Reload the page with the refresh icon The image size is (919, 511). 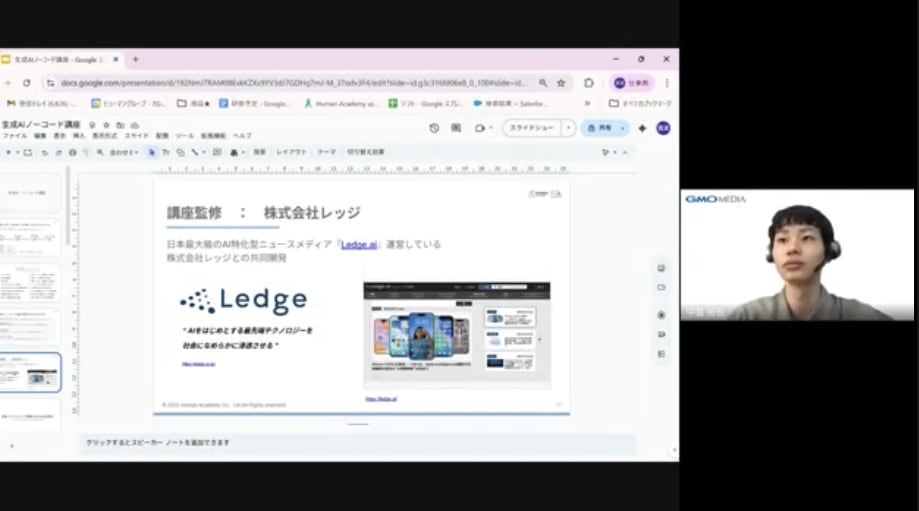pos(27,83)
